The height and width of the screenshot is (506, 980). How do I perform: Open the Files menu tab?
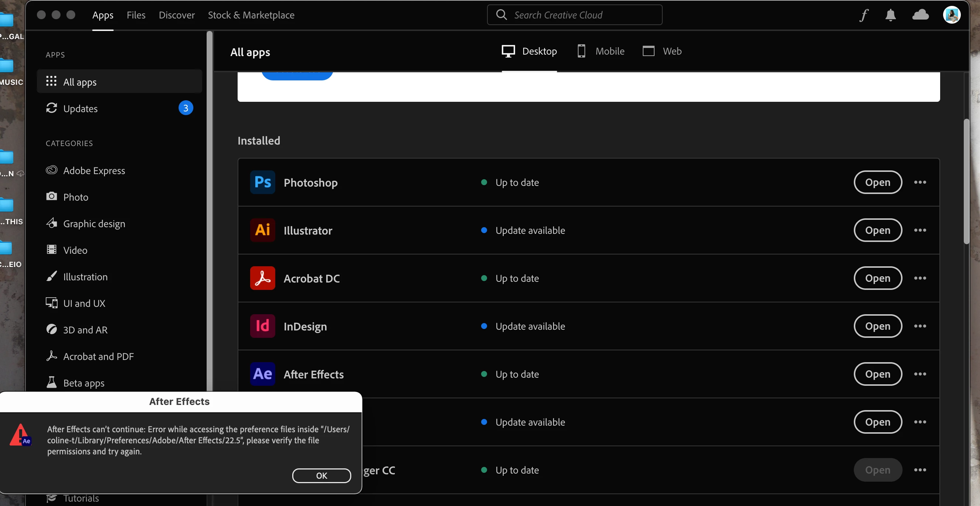(136, 15)
